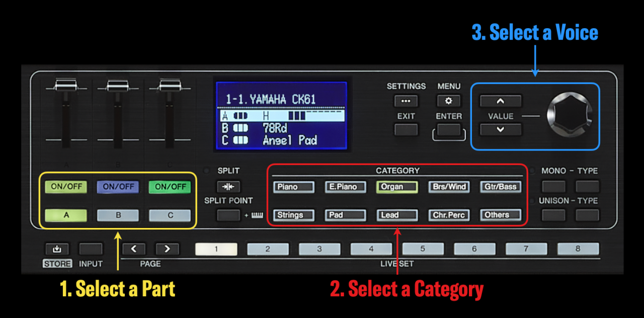
Task: Select the Piano category
Action: 293,187
